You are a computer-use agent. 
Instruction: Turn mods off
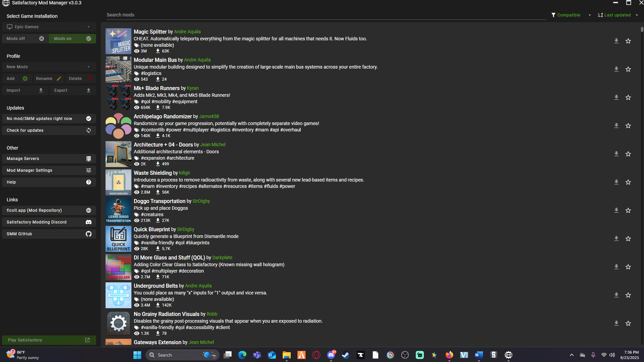26,39
